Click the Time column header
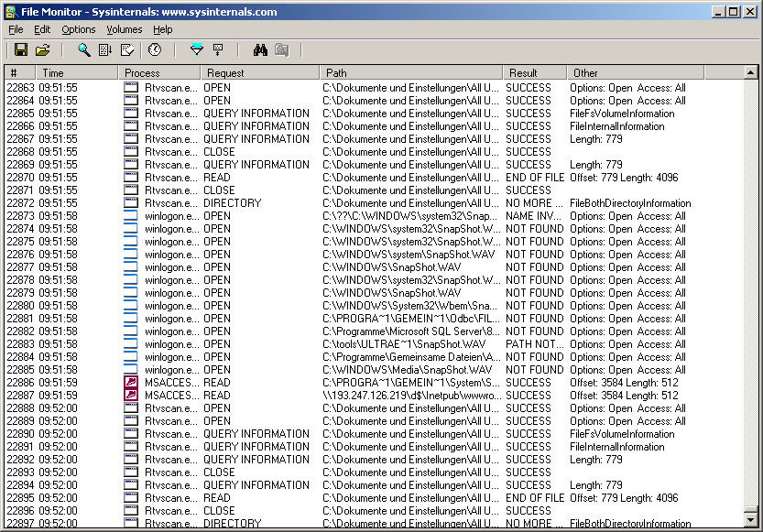Screen dimensions: 763x532 (x=77, y=73)
